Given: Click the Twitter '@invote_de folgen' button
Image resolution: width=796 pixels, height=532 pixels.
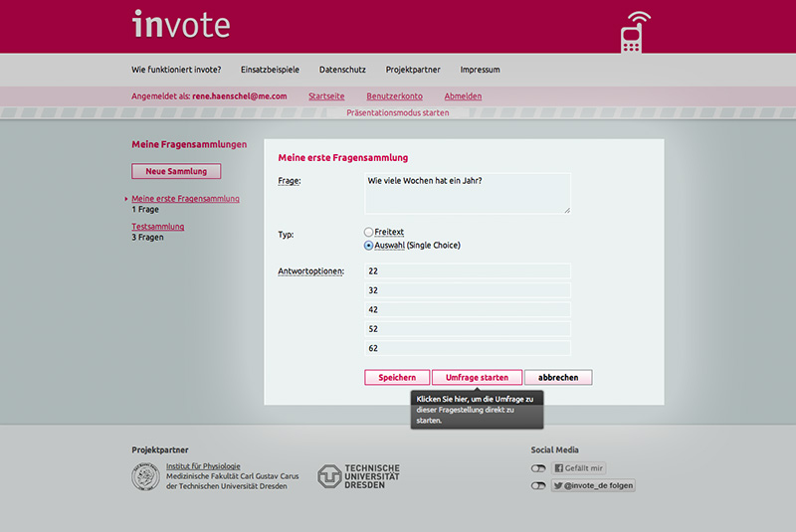Looking at the screenshot, I should 592,486.
